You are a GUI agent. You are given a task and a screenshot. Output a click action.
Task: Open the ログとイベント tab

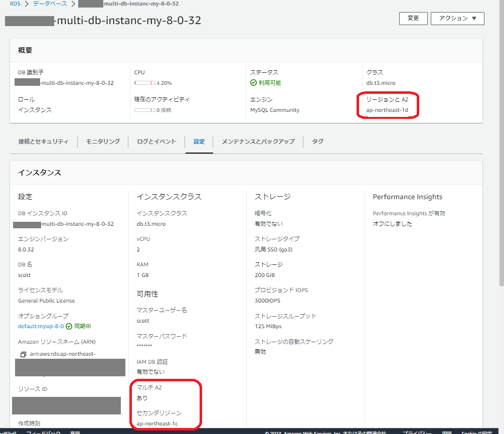156,141
